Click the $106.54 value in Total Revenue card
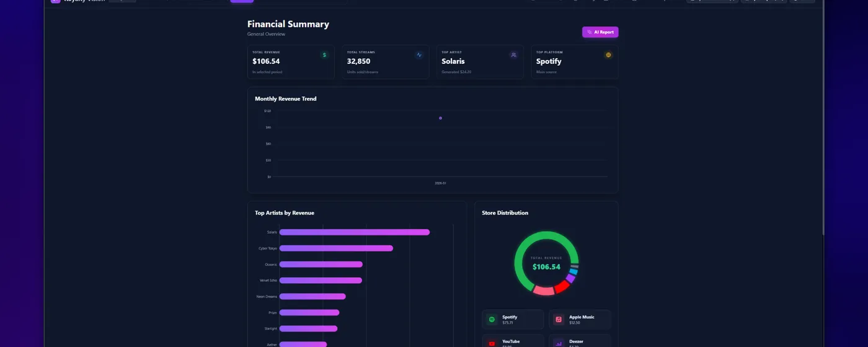This screenshot has height=347, width=868. (266, 61)
